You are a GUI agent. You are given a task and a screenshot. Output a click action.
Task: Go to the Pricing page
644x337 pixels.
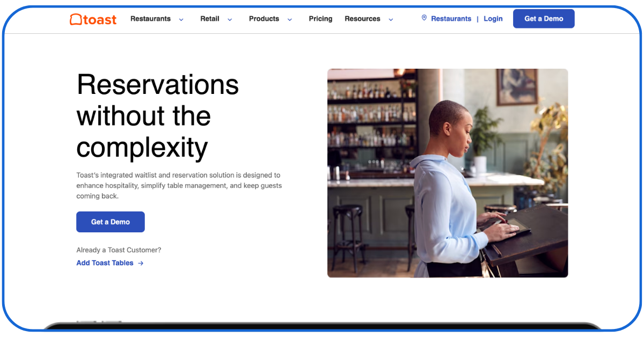click(x=320, y=19)
